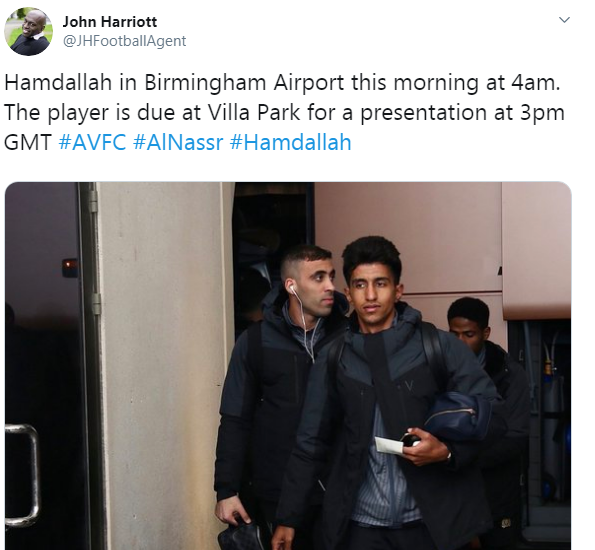Click the word 'GMT' in the tweet
This screenshot has height=550, width=595.
(28, 143)
